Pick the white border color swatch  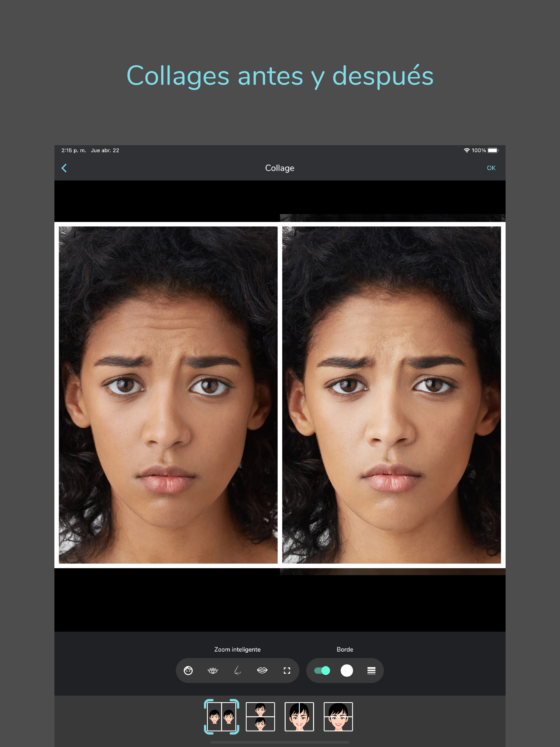pos(346,670)
